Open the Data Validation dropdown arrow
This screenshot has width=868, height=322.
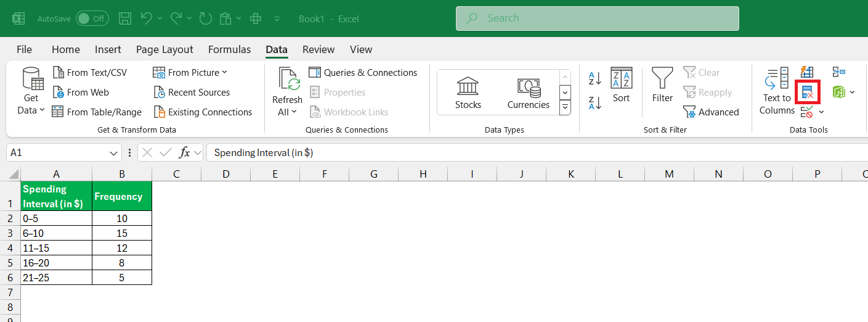tap(821, 112)
